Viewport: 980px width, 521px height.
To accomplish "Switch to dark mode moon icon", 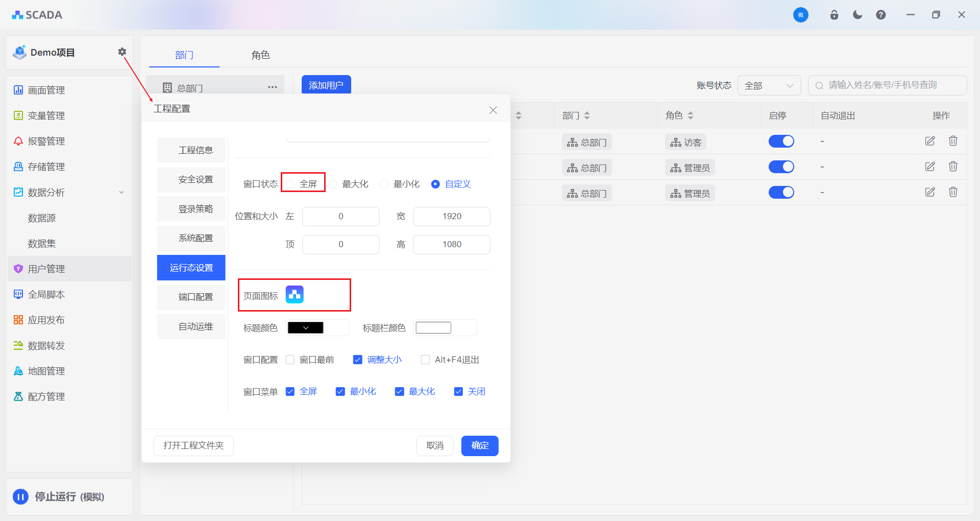I will [857, 15].
